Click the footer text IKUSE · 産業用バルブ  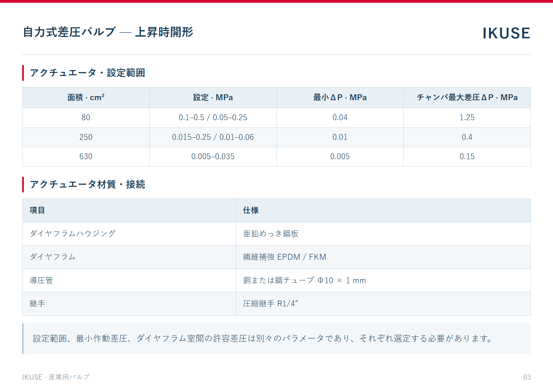click(56, 377)
